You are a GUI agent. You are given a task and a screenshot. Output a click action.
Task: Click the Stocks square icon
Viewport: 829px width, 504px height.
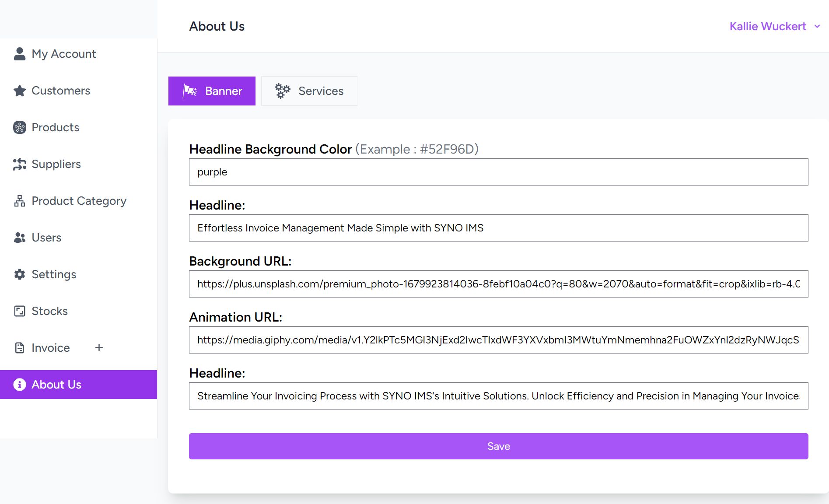[20, 311]
